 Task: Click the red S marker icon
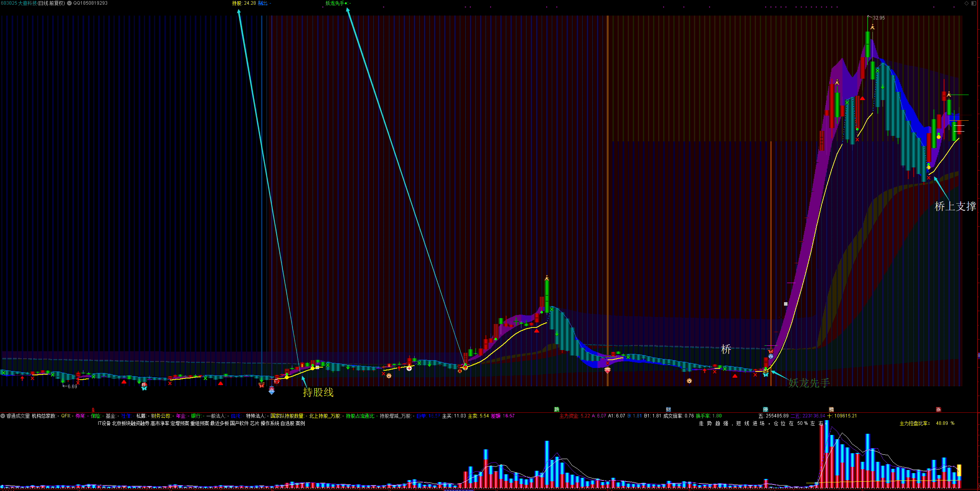(93, 410)
